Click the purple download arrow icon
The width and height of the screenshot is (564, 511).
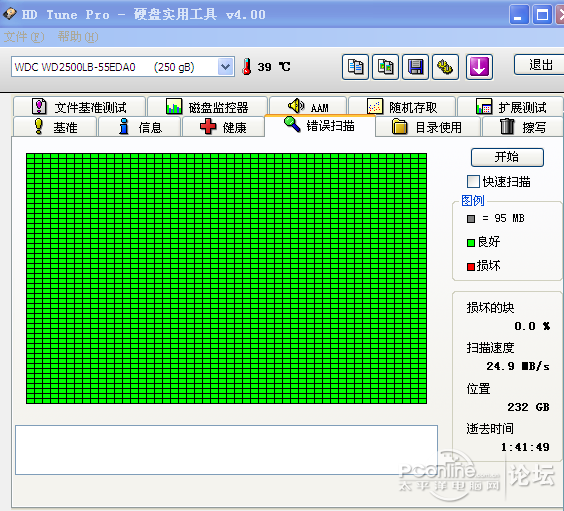click(x=479, y=67)
